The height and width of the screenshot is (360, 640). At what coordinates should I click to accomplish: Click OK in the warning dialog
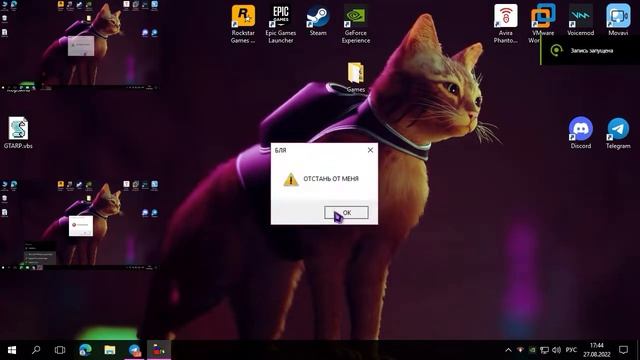pos(346,212)
